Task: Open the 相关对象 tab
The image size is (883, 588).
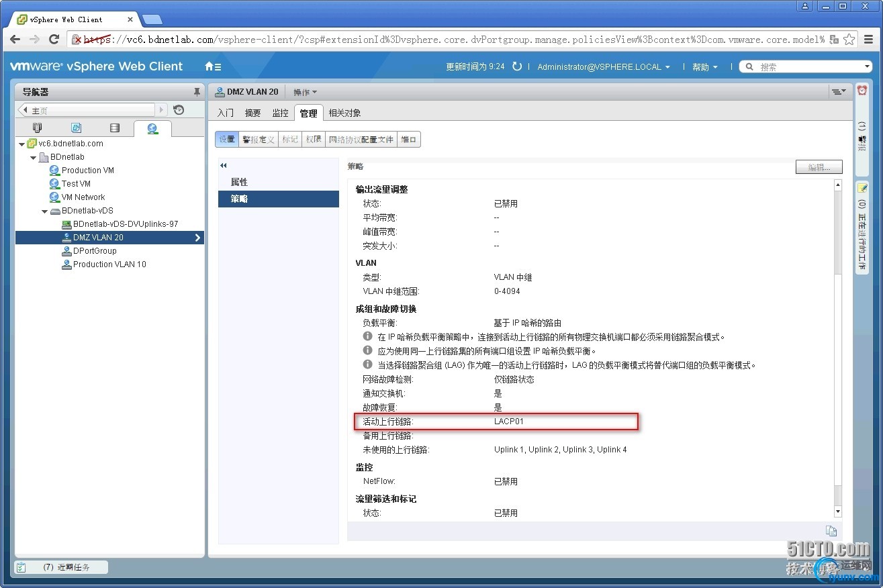Action: pos(344,113)
